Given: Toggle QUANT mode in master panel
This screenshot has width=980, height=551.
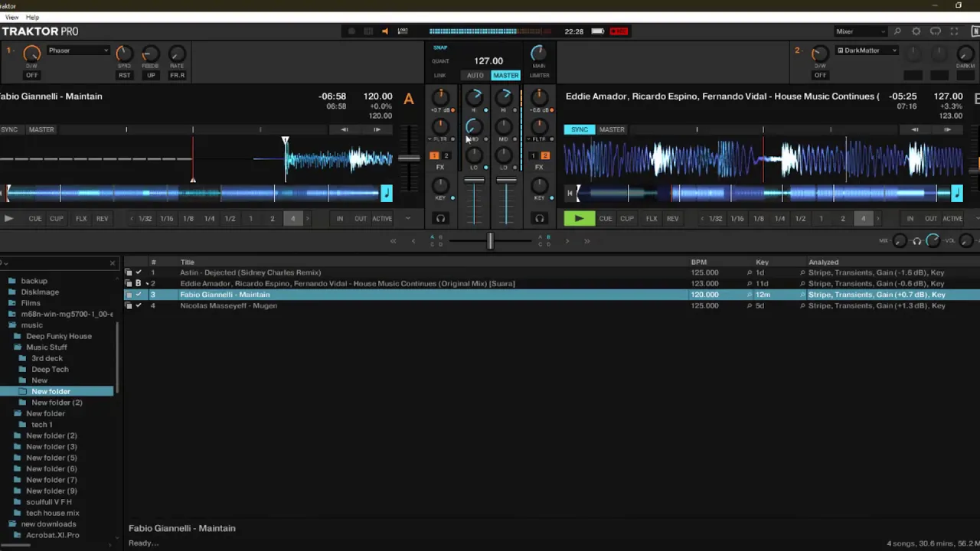Looking at the screenshot, I should click(x=440, y=61).
